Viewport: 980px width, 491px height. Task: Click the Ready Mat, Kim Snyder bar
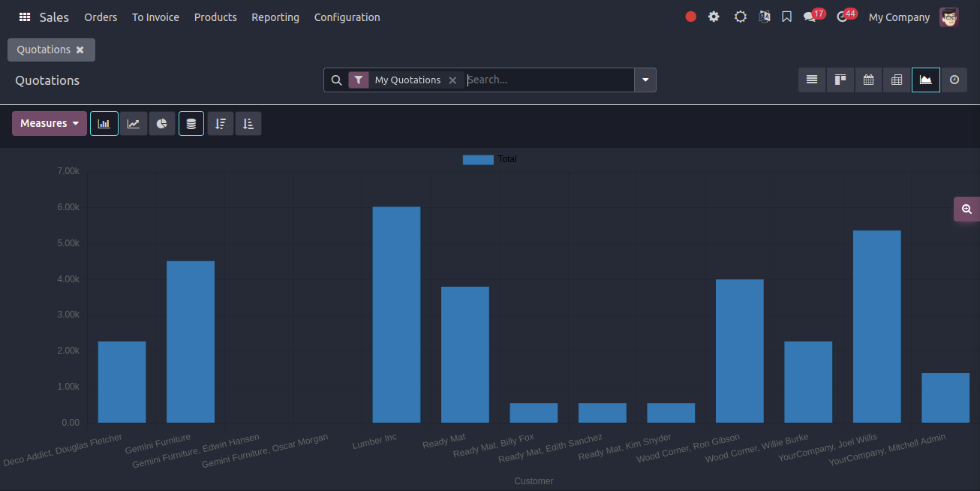point(671,413)
